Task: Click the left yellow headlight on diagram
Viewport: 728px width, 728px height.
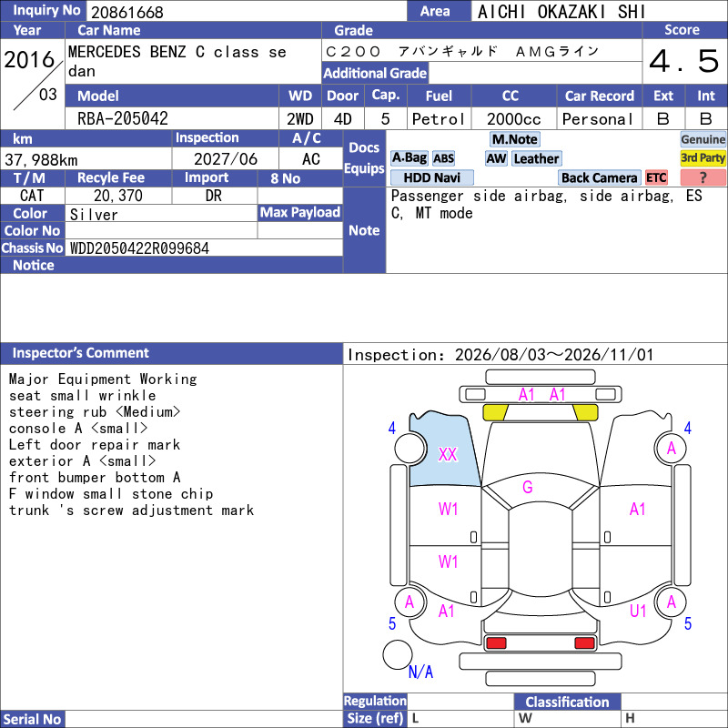Action: point(495,412)
